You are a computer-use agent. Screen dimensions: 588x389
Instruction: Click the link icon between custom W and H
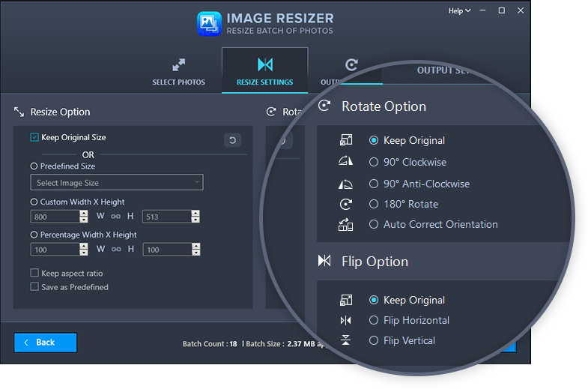pos(115,217)
